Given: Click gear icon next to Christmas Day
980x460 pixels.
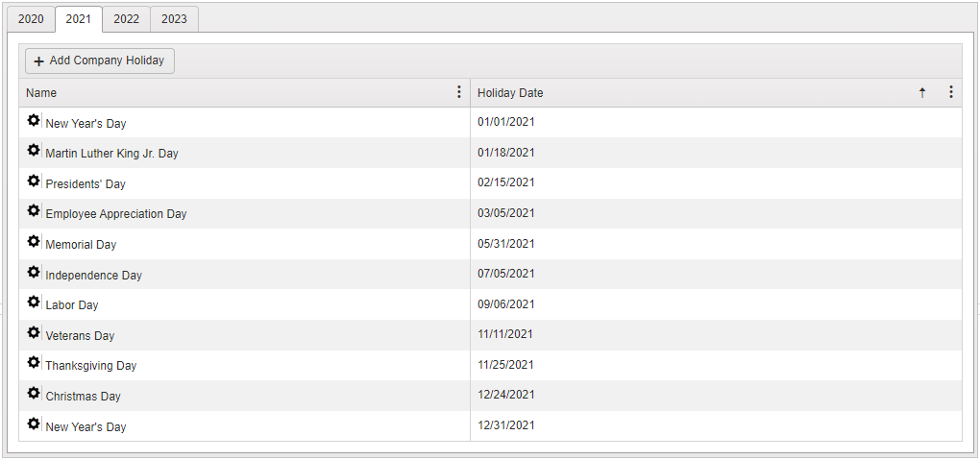Looking at the screenshot, I should coord(33,393).
